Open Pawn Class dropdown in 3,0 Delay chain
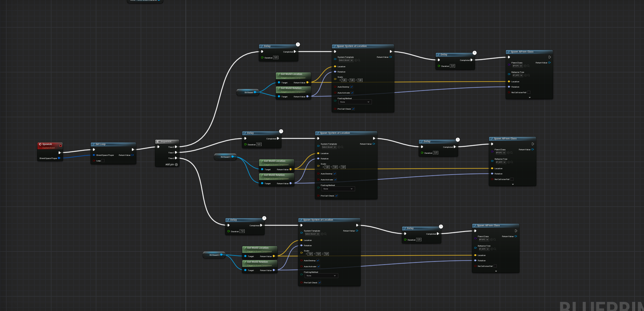Image resolution: width=644 pixels, height=311 pixels. (x=517, y=66)
